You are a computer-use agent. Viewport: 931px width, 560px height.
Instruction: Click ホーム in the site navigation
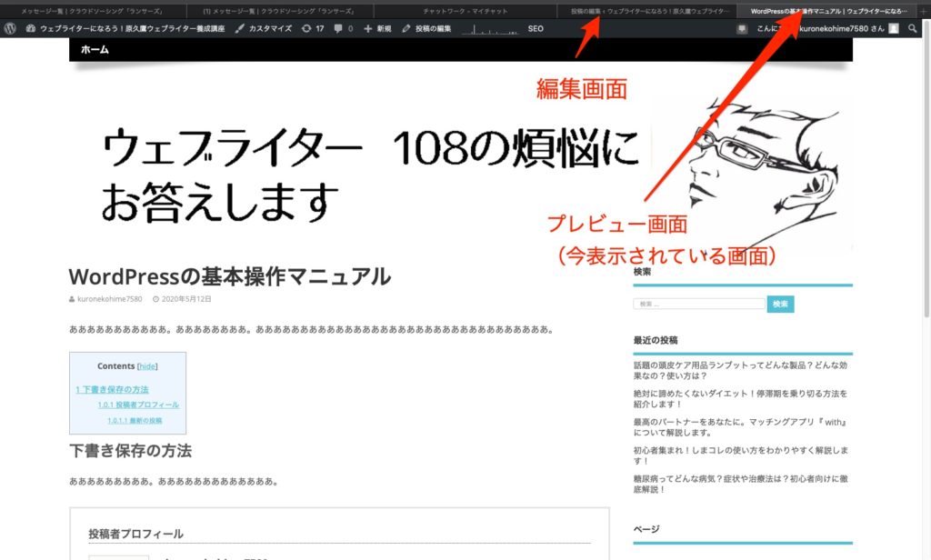[x=95, y=50]
